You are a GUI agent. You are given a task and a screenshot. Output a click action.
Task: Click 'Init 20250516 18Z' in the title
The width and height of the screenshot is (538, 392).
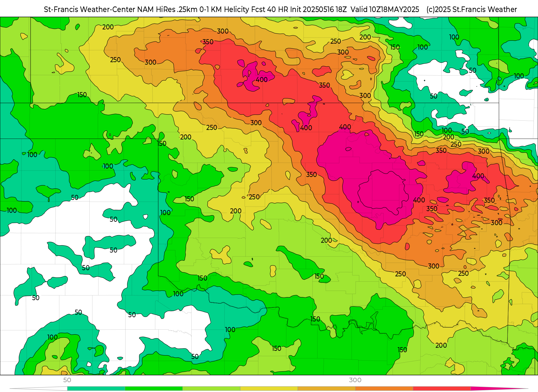(318, 10)
